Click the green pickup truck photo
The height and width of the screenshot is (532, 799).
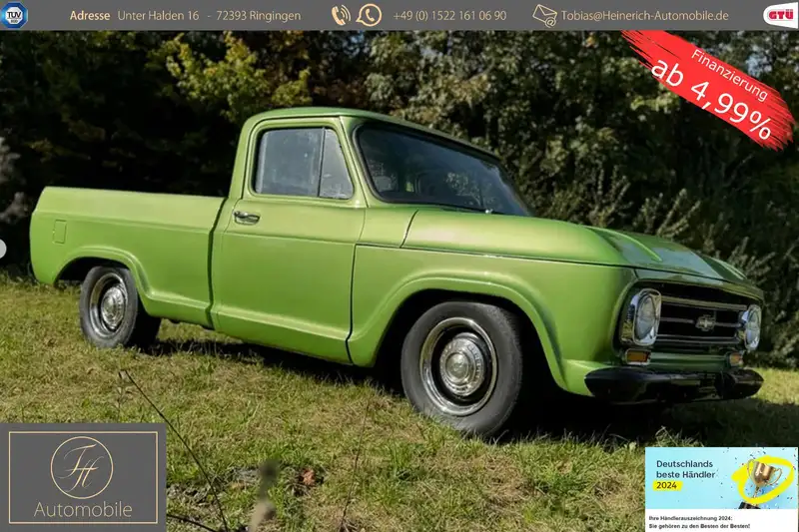click(x=399, y=260)
